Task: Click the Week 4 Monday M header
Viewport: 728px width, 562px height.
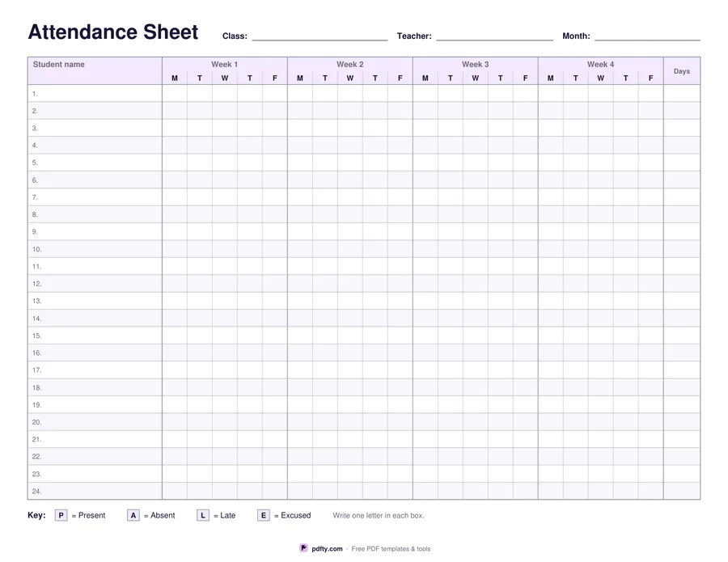Action: 551,78
